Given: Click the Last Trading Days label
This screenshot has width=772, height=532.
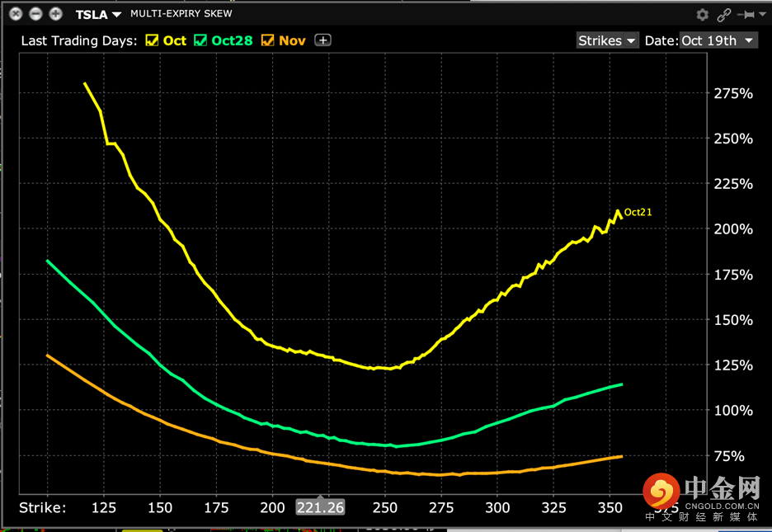Looking at the screenshot, I should click(x=79, y=41).
